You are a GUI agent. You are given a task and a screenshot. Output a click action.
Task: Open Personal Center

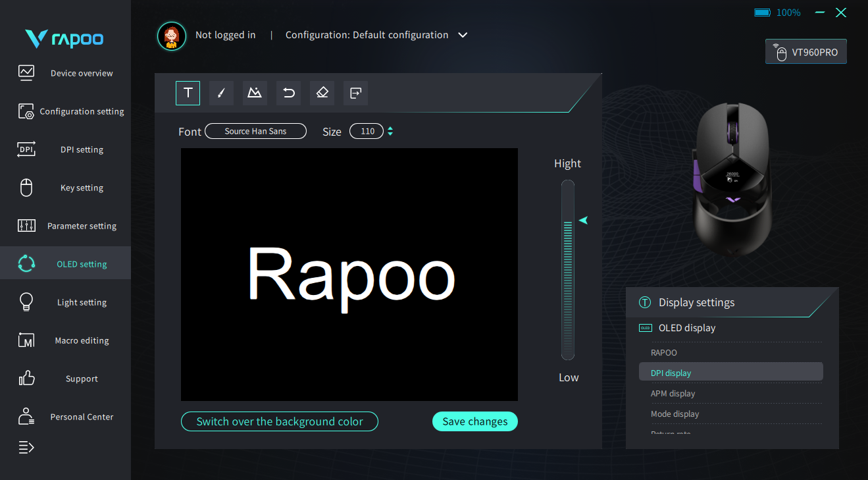[x=65, y=417]
